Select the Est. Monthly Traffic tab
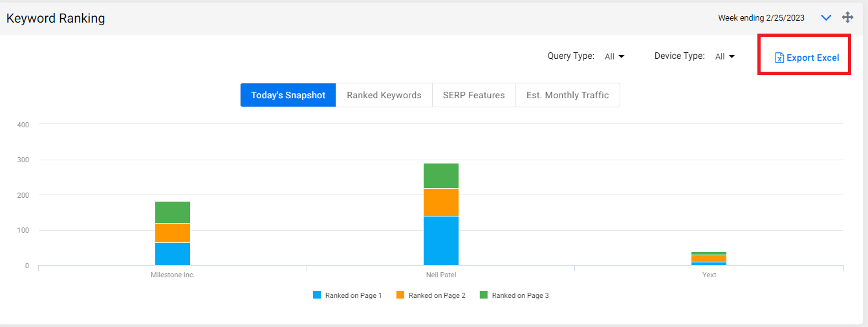The height and width of the screenshot is (327, 868). [x=568, y=95]
